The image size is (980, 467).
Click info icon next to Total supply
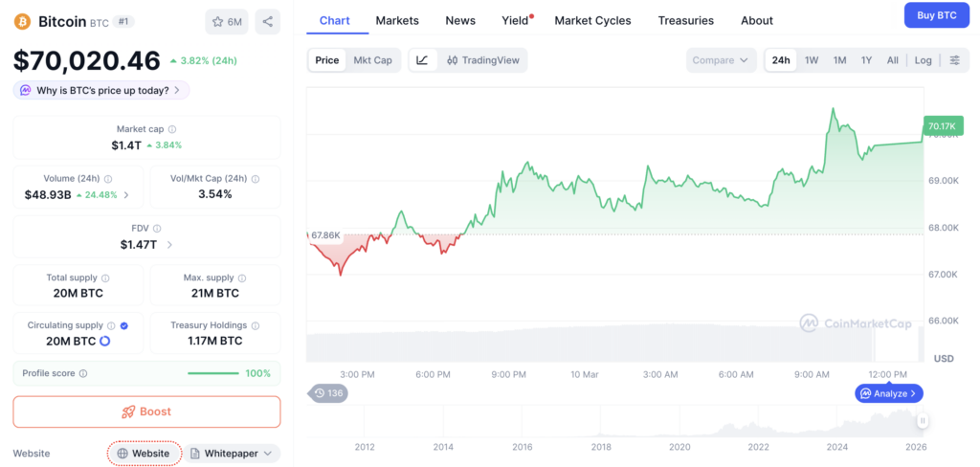[x=105, y=278]
